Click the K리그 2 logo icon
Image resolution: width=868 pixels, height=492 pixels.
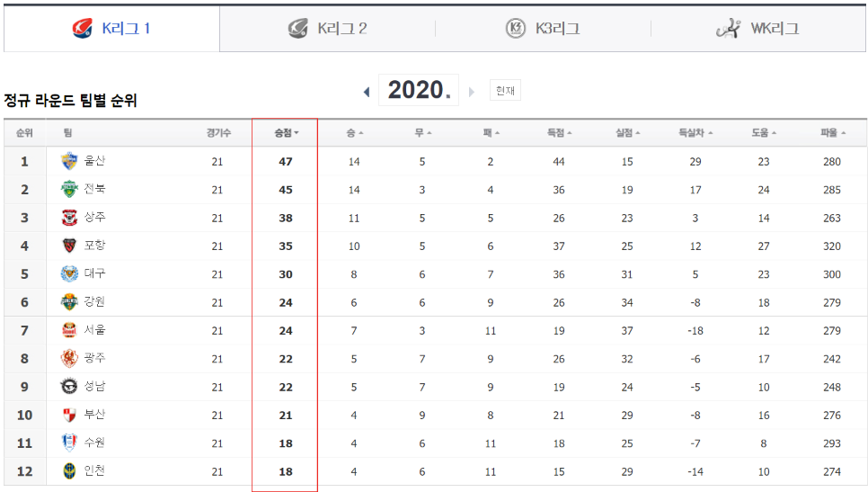pyautogui.click(x=297, y=28)
